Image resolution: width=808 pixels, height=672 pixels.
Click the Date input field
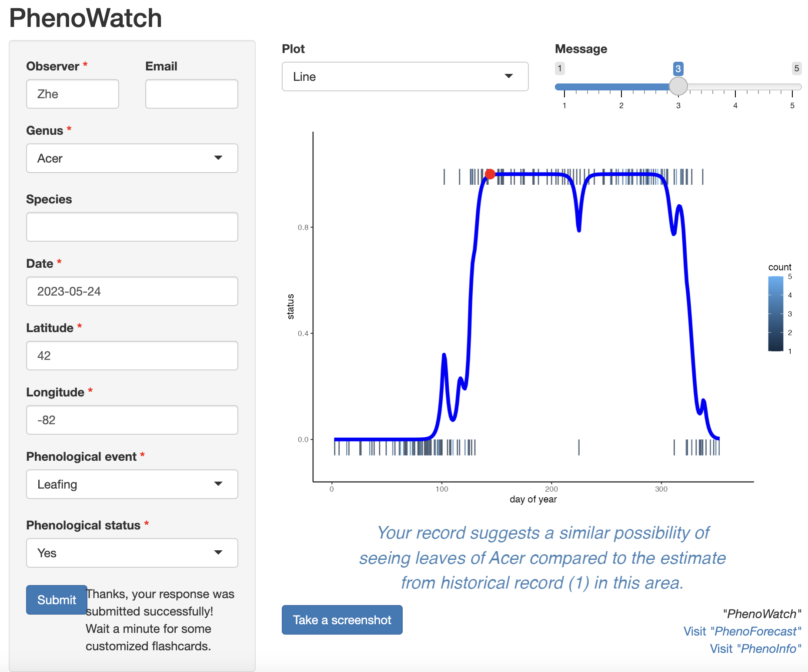pos(132,291)
